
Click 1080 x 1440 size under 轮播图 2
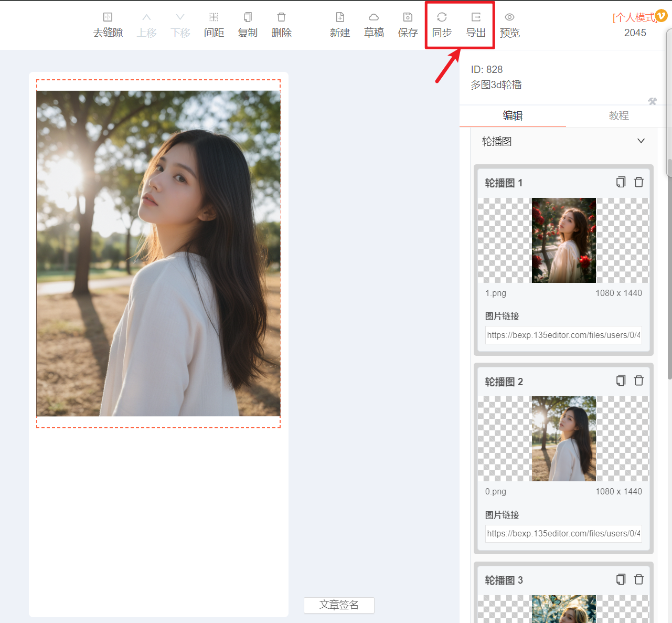[x=619, y=491]
